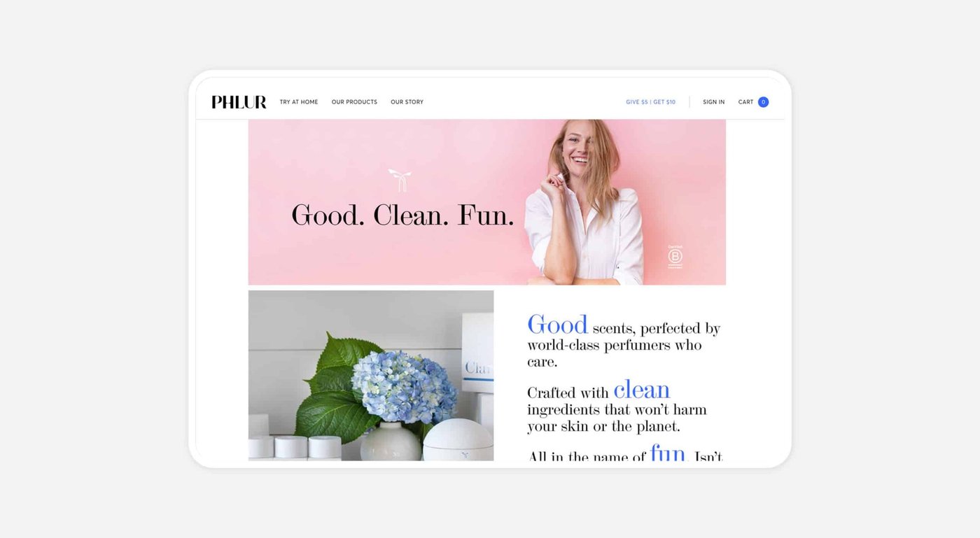Open the Try At Home menu item
The height and width of the screenshot is (538, 980).
[x=299, y=102]
